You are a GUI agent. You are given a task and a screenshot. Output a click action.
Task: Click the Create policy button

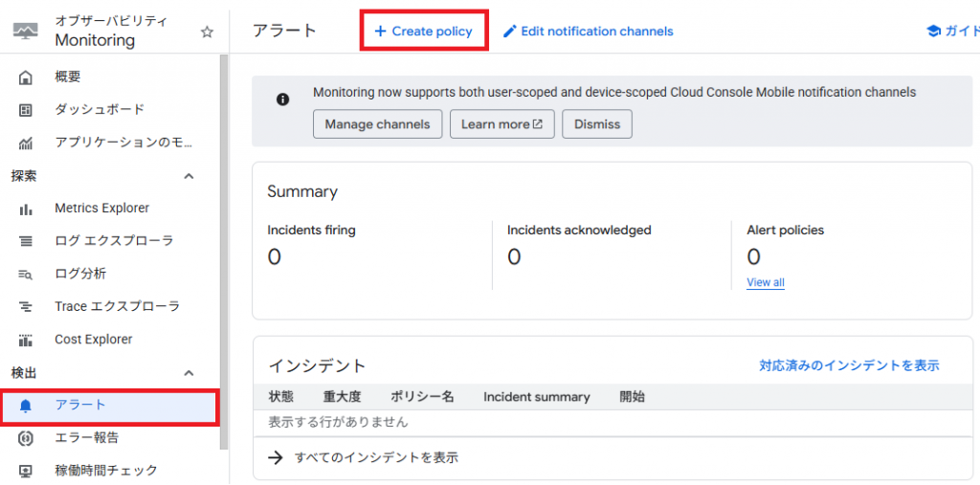[423, 32]
